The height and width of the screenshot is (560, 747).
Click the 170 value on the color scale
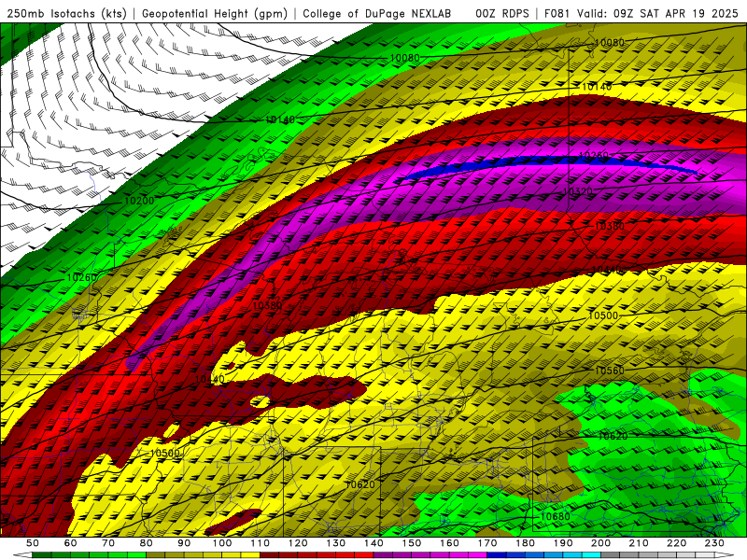486,543
